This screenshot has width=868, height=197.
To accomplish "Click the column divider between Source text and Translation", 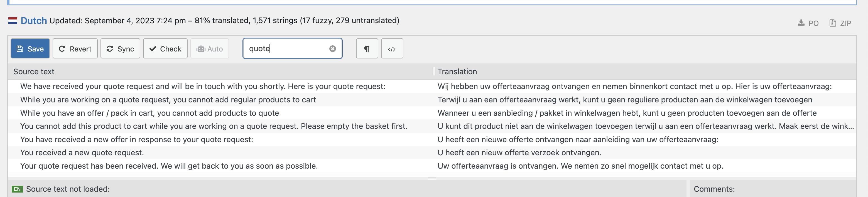I will pos(433,72).
